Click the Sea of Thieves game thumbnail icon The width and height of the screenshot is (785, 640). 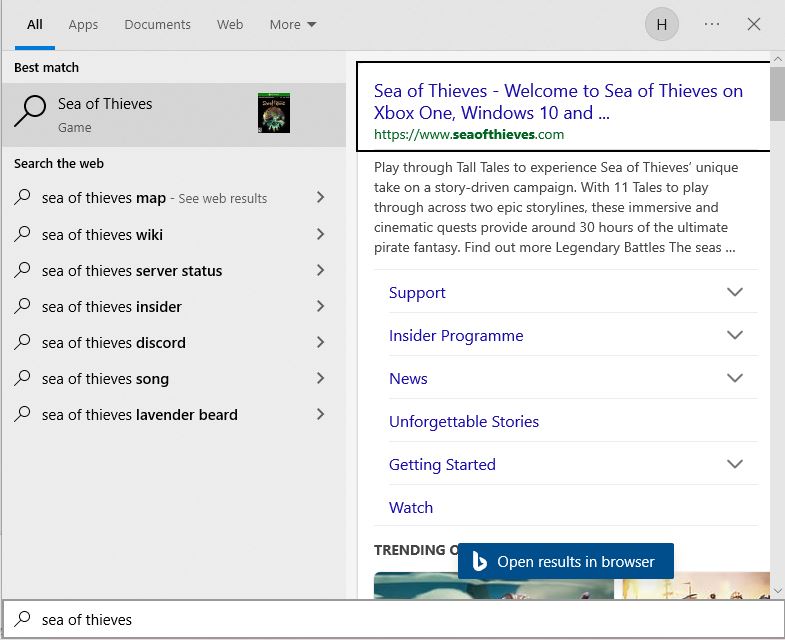pyautogui.click(x=273, y=113)
